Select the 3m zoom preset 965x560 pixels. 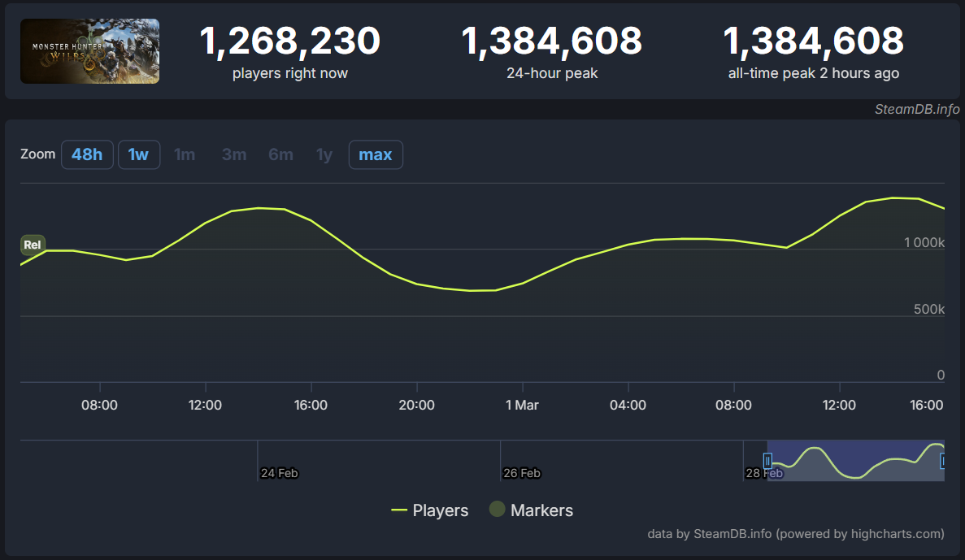(234, 154)
